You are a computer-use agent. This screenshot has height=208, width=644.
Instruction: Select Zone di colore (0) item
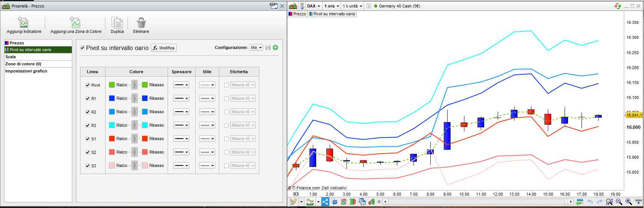pos(38,64)
